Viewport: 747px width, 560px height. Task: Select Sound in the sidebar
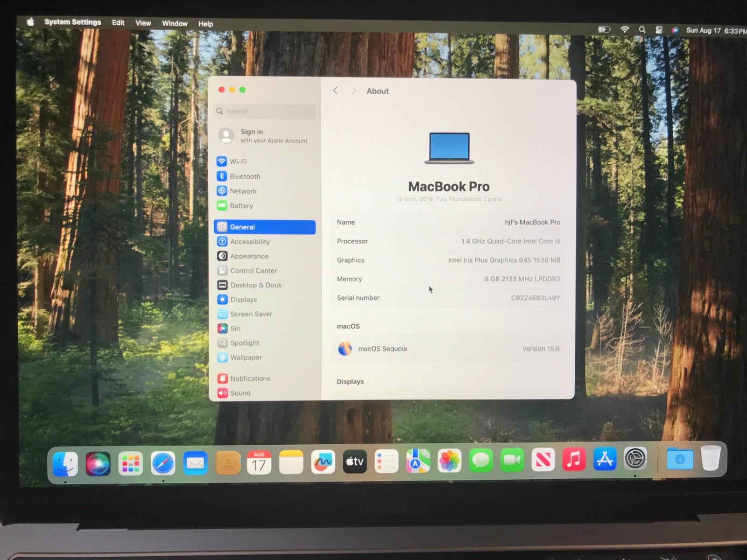[x=240, y=393]
